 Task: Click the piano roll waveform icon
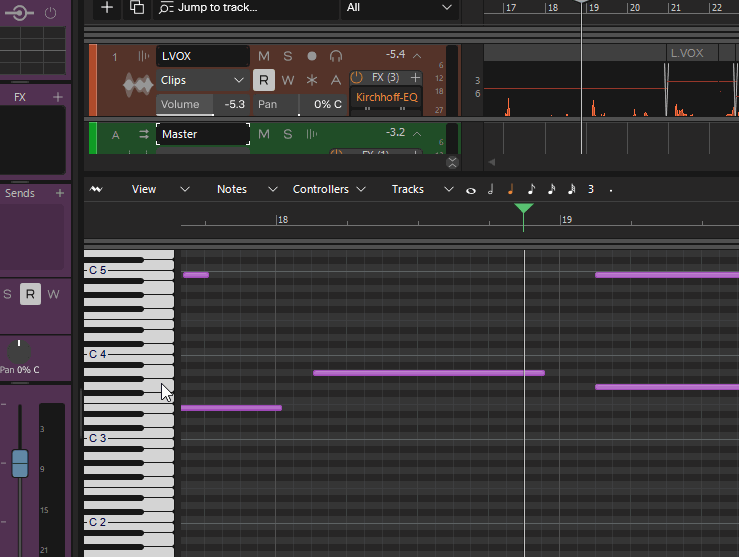pos(96,189)
